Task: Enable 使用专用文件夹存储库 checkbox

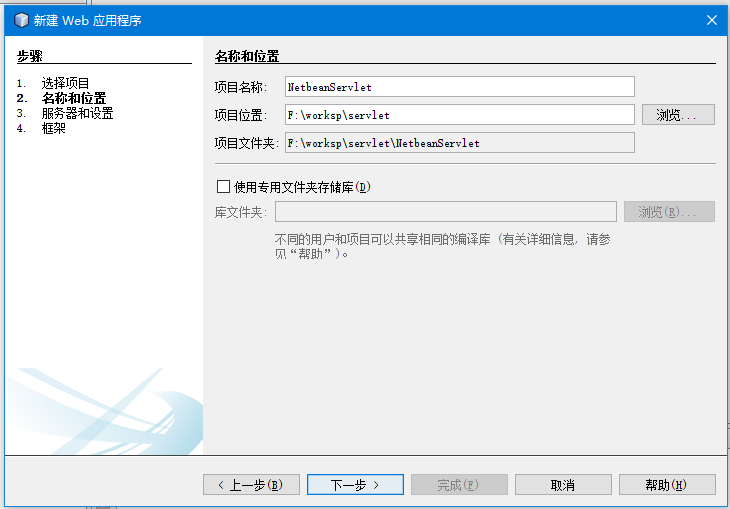Action: coord(224,186)
